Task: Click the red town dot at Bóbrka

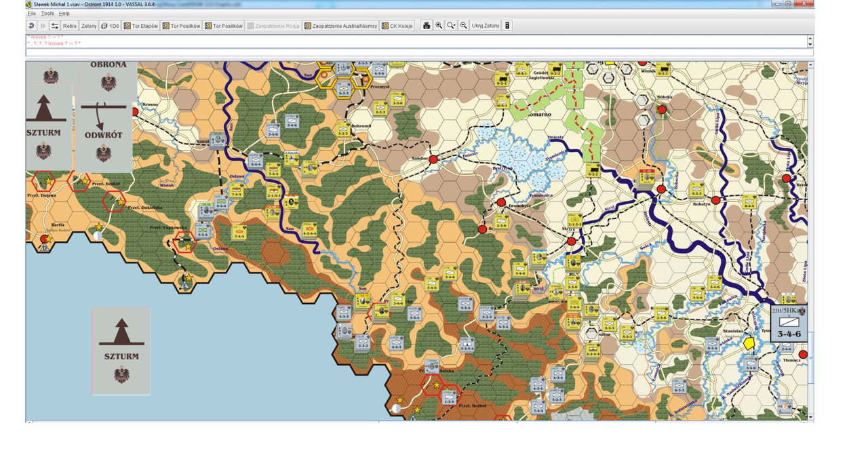Action: 662,109
